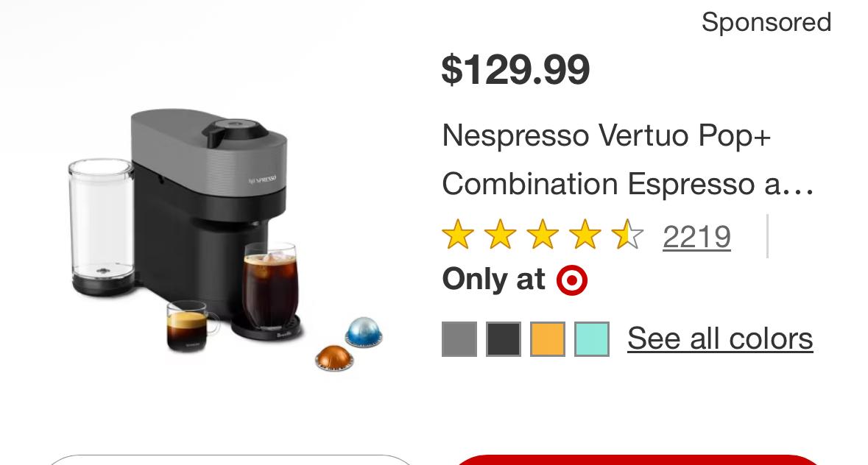This screenshot has height=465, width=868.
Task: Click the Target bullseye logo icon
Action: click(x=572, y=280)
